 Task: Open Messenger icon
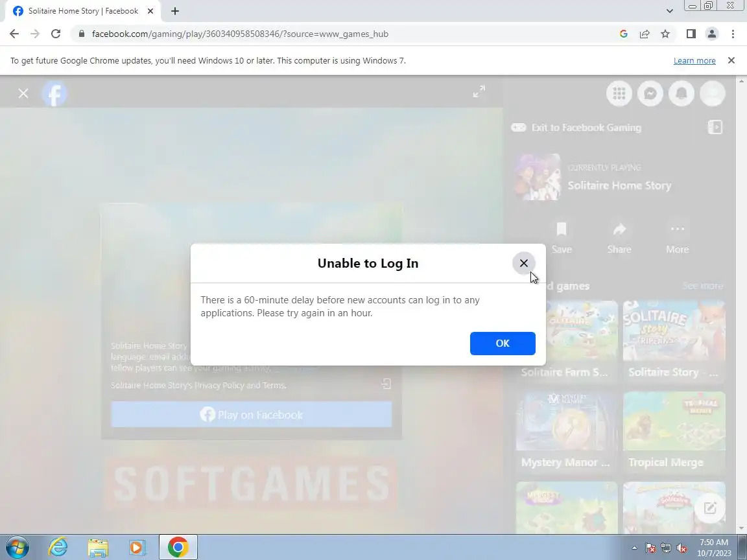650,93
